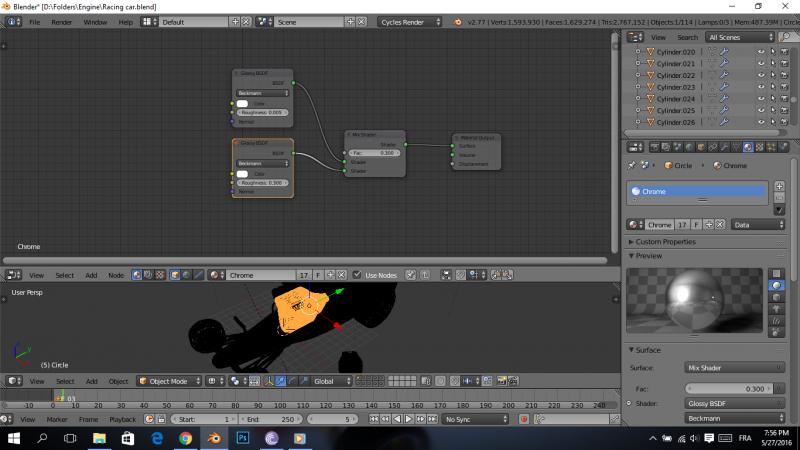Click the Blender icon in the taskbar
800x450 pixels.
click(x=213, y=438)
